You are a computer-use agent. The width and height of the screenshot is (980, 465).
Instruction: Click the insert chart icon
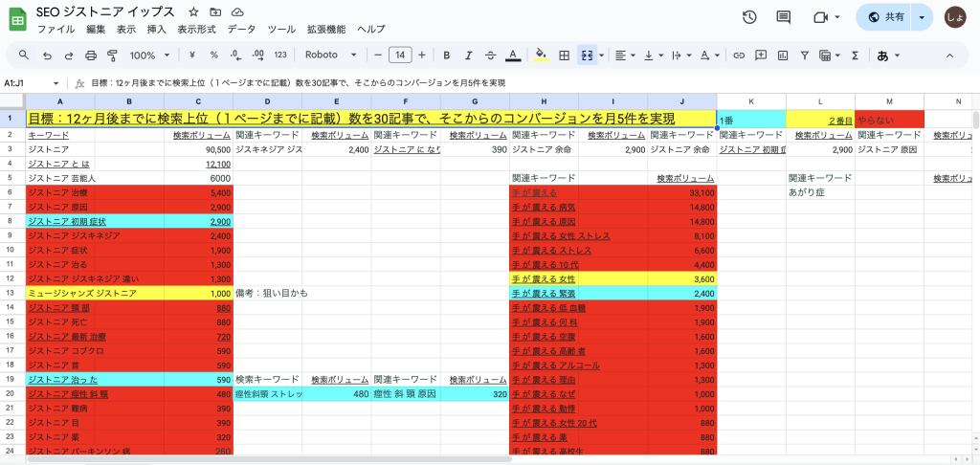(x=781, y=55)
